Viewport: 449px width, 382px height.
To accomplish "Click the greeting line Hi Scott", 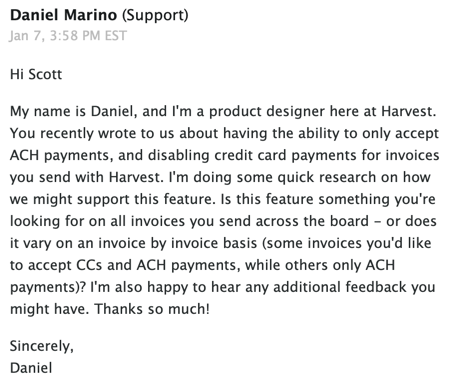I will click(36, 74).
